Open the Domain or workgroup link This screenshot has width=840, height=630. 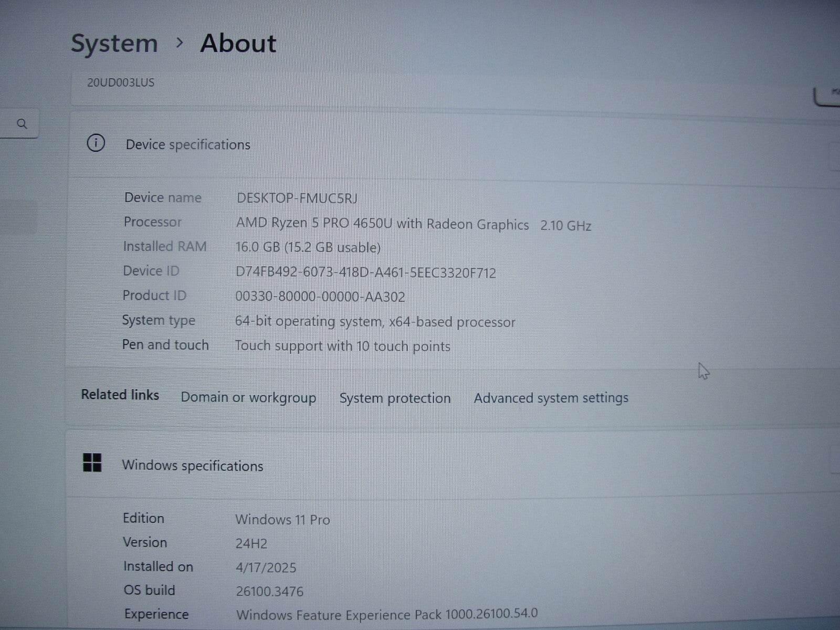(247, 398)
